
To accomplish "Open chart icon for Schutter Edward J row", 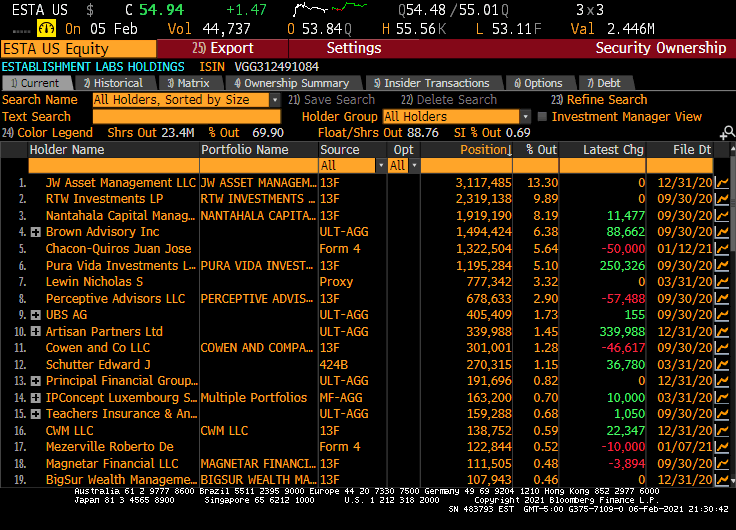I will (x=721, y=364).
